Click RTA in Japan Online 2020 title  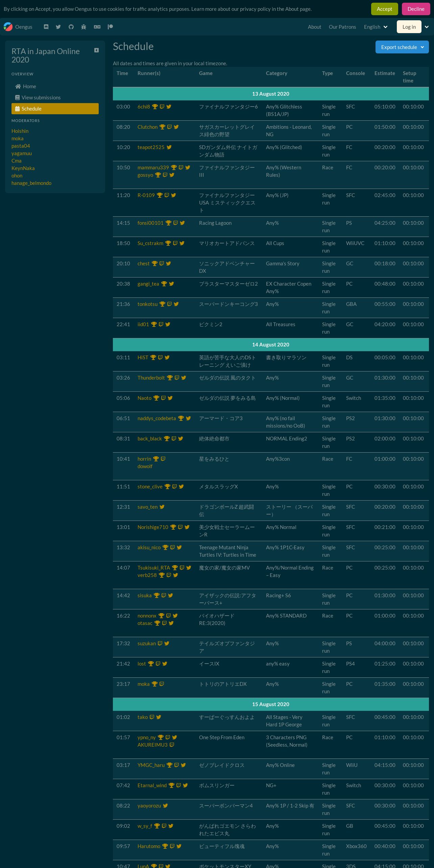click(x=46, y=55)
